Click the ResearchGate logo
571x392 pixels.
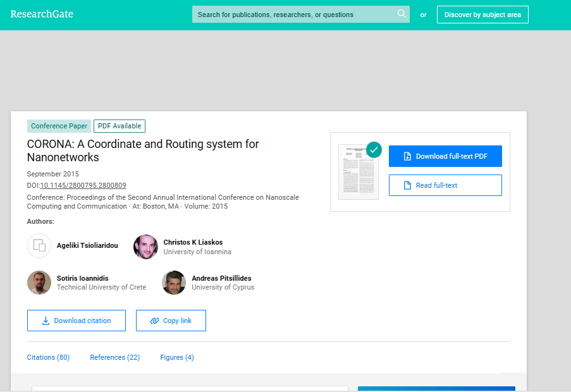(x=42, y=14)
